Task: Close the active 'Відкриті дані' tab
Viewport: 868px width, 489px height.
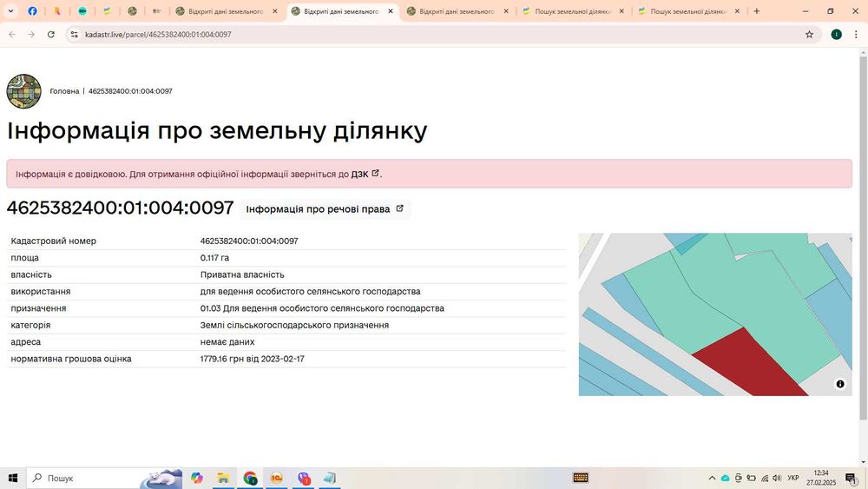Action: click(391, 11)
